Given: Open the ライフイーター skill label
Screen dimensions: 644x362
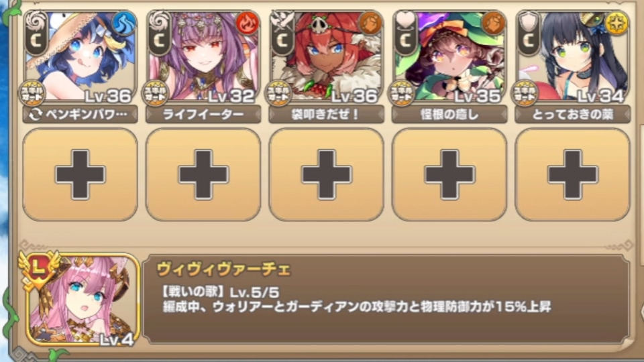Looking at the screenshot, I should 203,114.
